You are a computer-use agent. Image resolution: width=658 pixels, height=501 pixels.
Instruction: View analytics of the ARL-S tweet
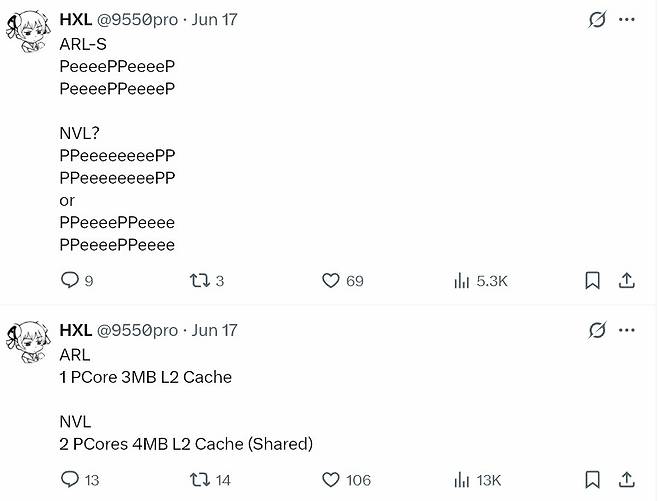tap(462, 281)
